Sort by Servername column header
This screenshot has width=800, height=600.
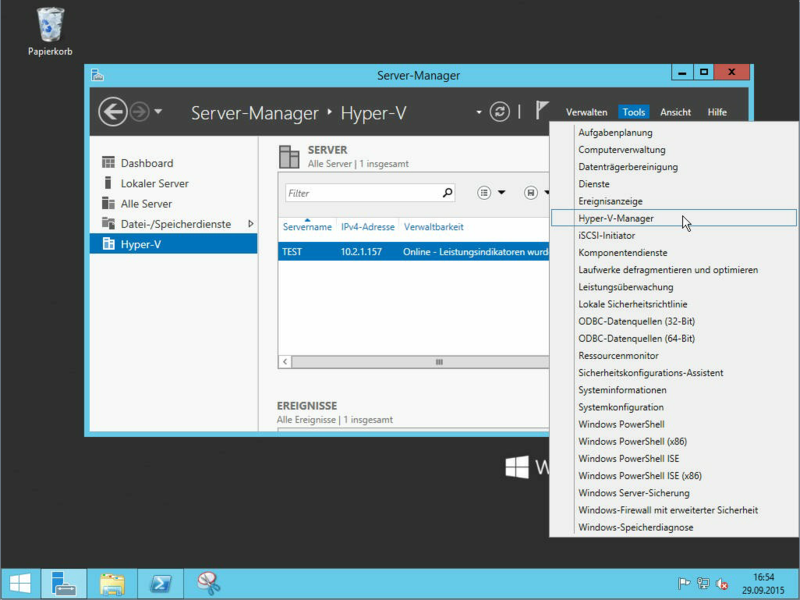(x=307, y=227)
